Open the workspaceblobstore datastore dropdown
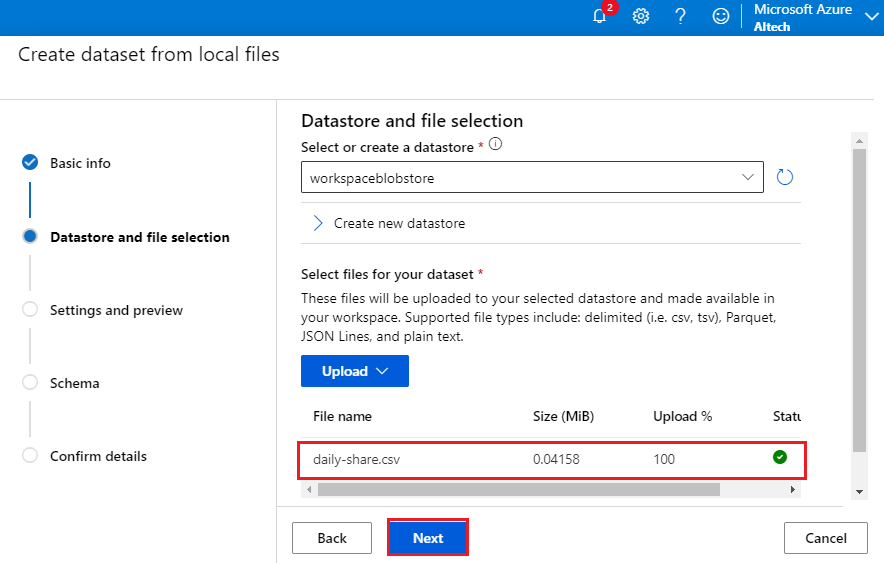The image size is (884, 563). click(x=532, y=177)
